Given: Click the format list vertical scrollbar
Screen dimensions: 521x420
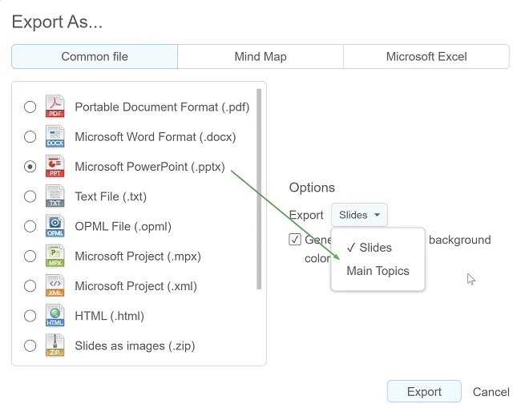Looking at the screenshot, I should point(259,188).
